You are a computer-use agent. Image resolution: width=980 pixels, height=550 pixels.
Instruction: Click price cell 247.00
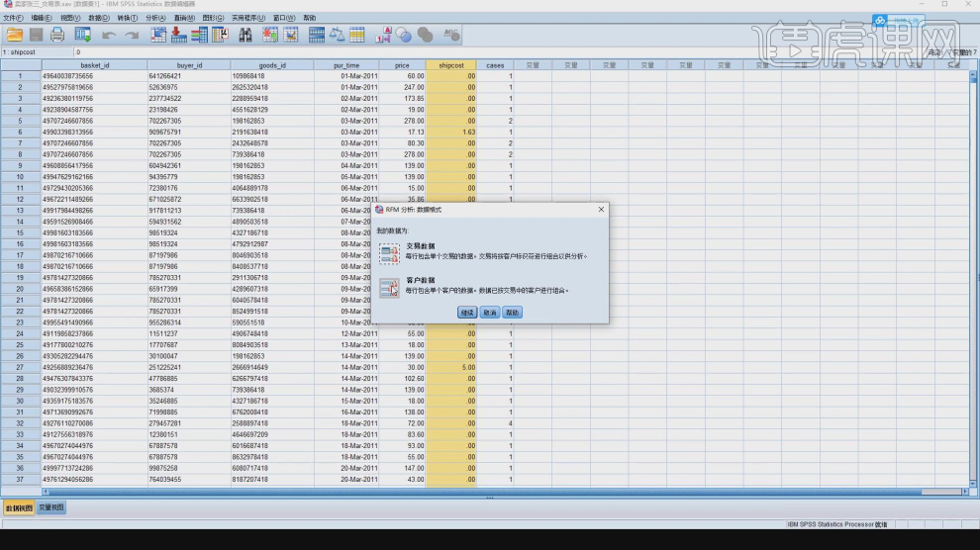402,87
